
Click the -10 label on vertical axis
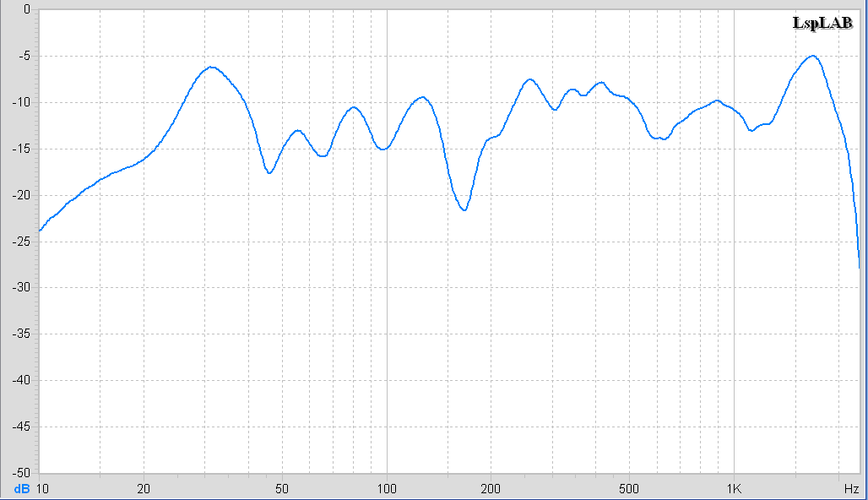point(21,103)
